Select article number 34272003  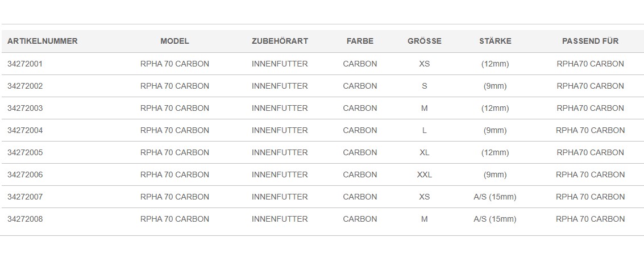[25, 108]
